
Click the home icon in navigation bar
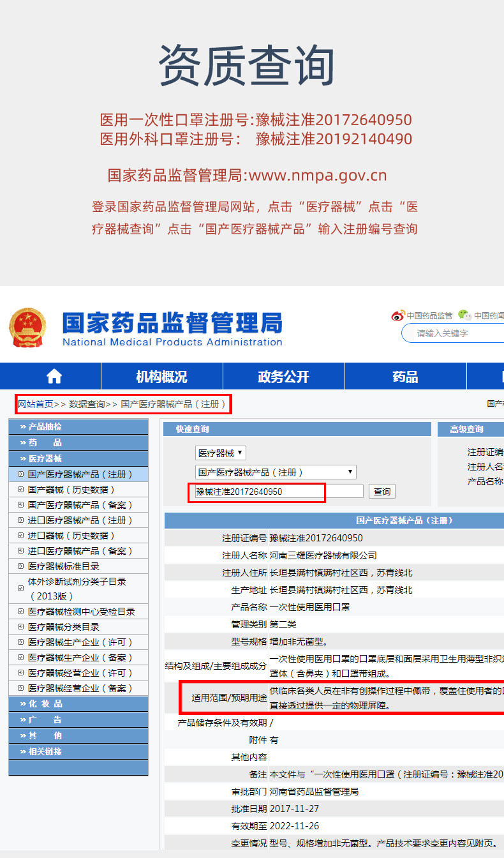[54, 376]
